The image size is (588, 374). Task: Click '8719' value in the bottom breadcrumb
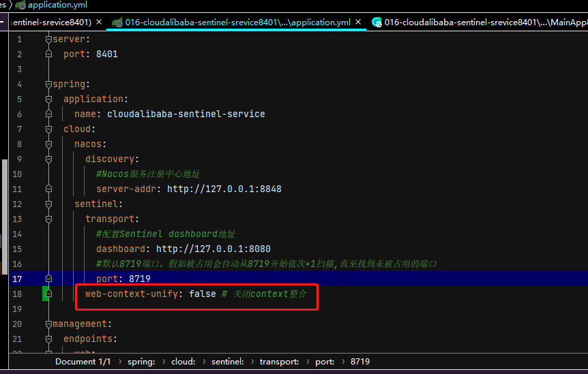360,362
